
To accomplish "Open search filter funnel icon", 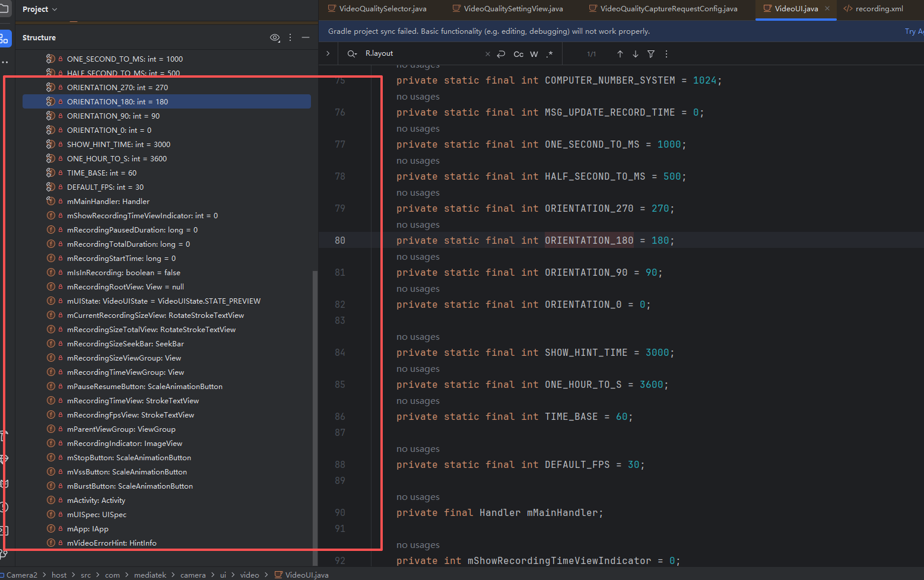I will pyautogui.click(x=651, y=54).
